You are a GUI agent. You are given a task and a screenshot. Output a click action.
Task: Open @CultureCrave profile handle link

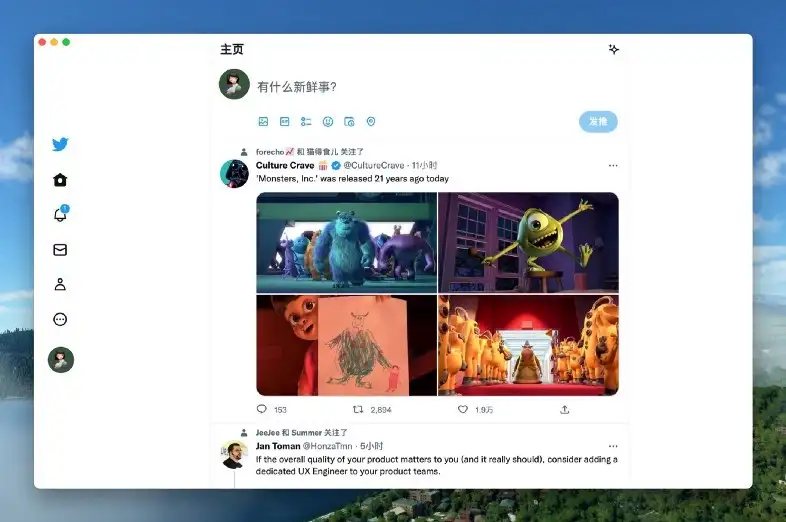[x=374, y=165]
